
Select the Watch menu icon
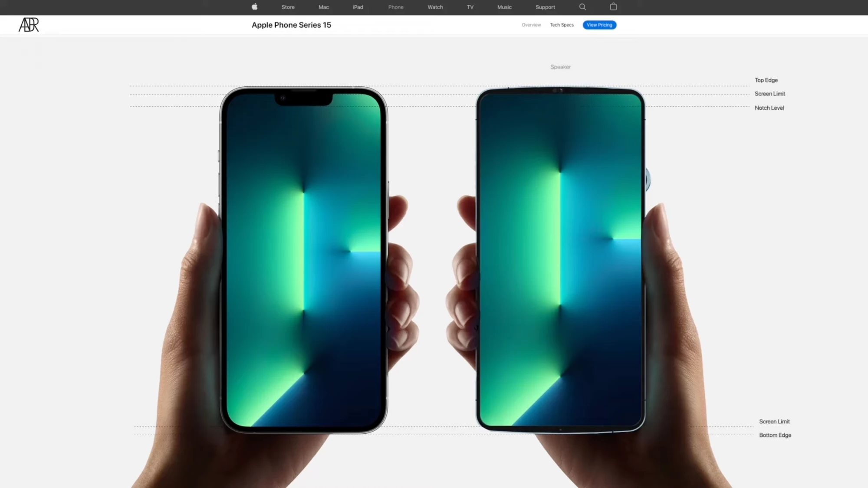pos(435,7)
